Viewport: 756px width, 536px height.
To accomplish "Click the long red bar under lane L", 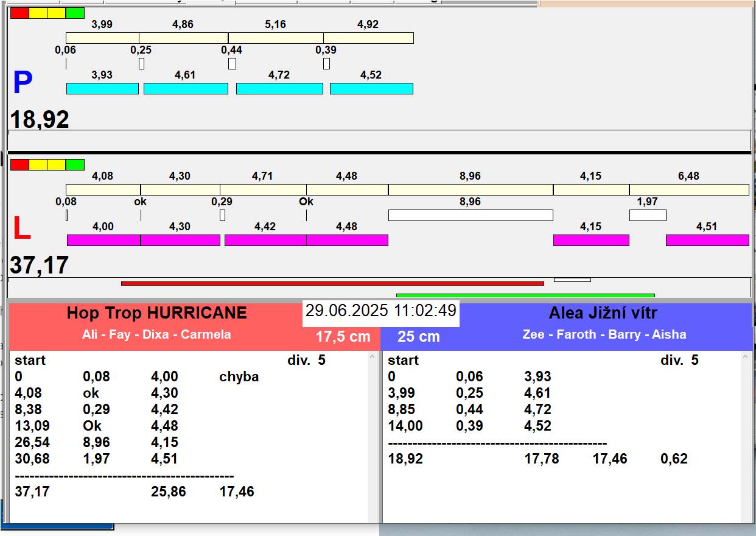I will click(x=332, y=283).
